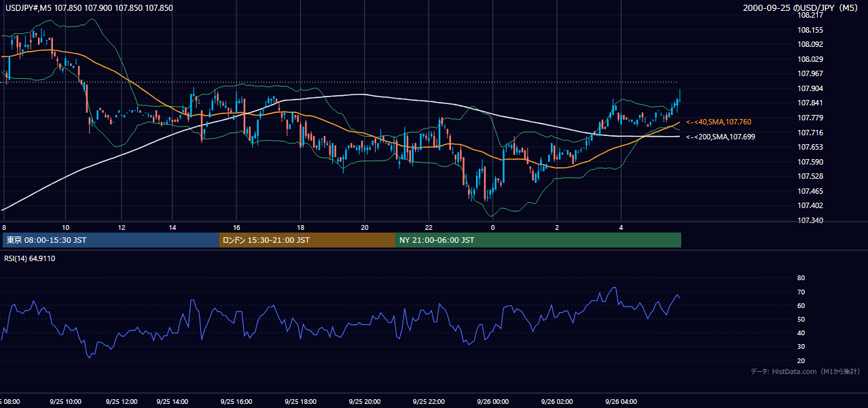The width and height of the screenshot is (868, 408).
Task: Click price axis value 107.653
Action: pos(810,147)
